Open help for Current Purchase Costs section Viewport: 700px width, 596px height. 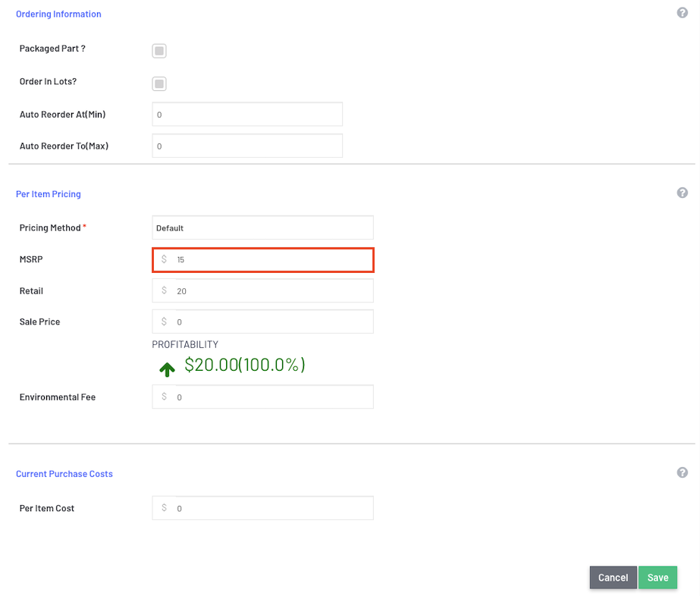coord(682,473)
